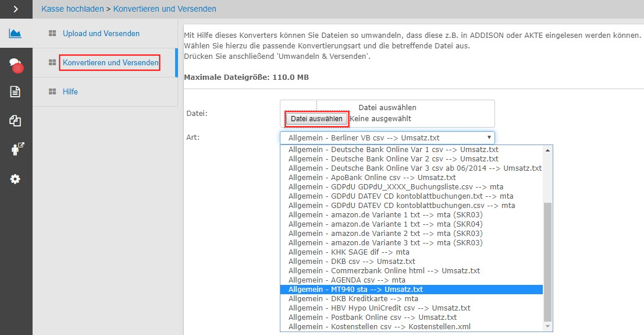Expand the sidebar with the chevron arrow
The height and width of the screenshot is (335, 644).
coord(16,9)
